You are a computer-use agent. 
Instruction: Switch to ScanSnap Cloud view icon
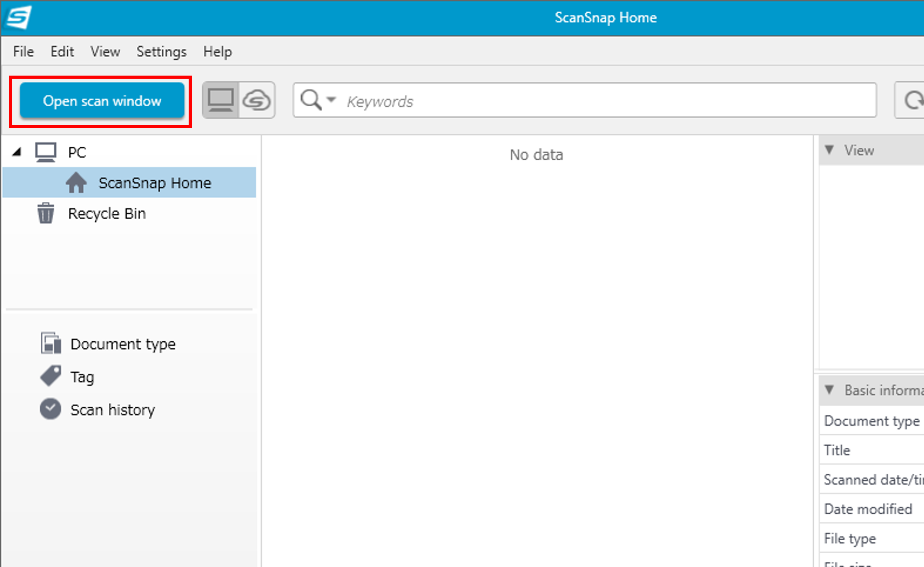257,100
